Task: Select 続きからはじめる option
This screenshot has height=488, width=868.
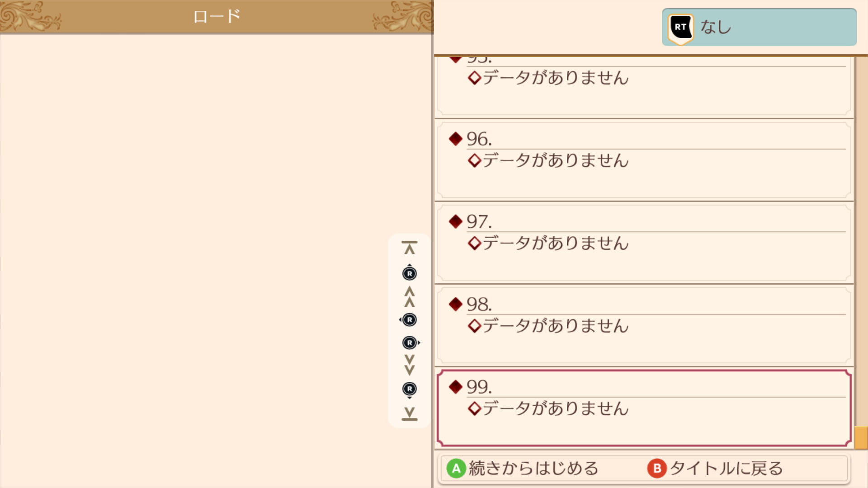Action: pos(523,469)
